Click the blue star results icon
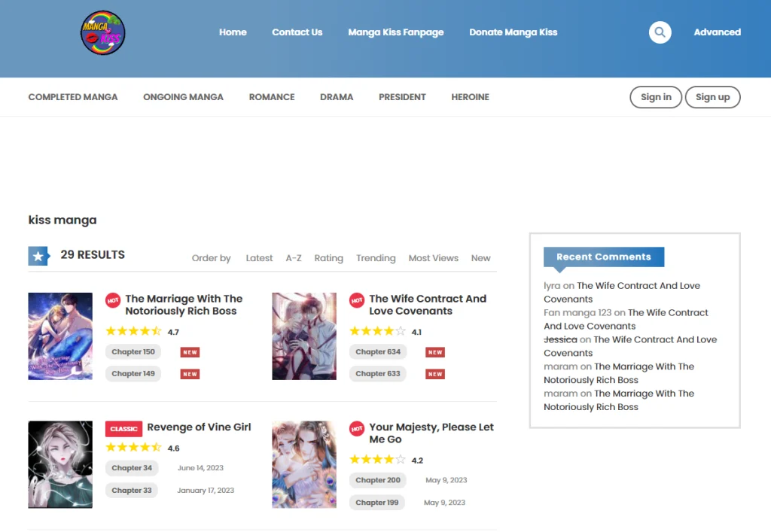The width and height of the screenshot is (771, 532). 39,256
